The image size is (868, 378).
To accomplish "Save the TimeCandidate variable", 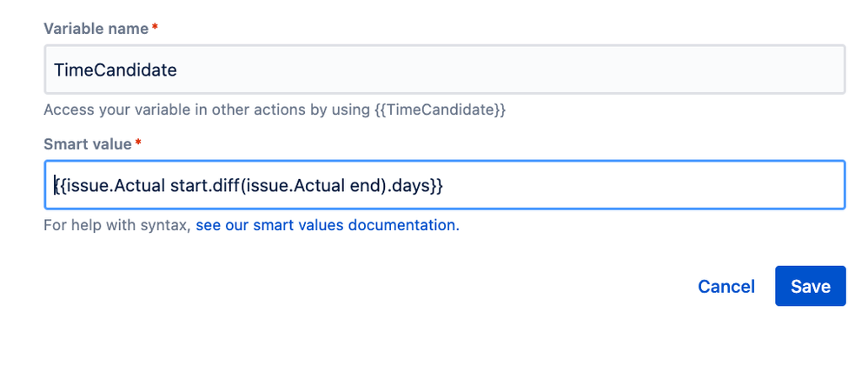I will pos(810,287).
